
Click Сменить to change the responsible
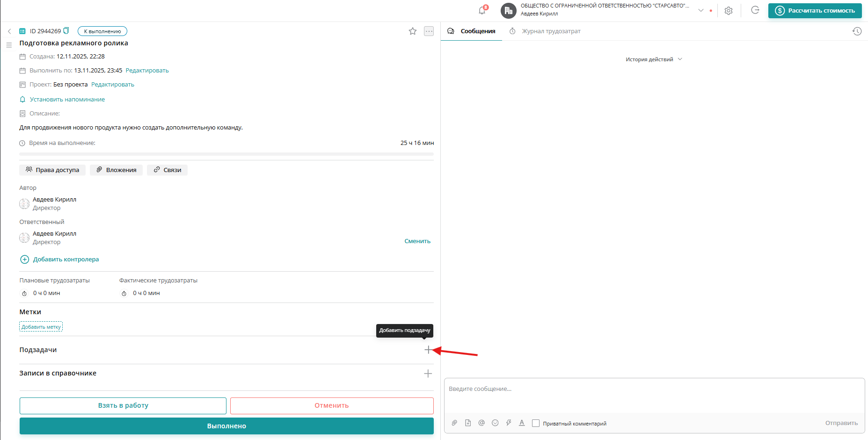point(417,241)
